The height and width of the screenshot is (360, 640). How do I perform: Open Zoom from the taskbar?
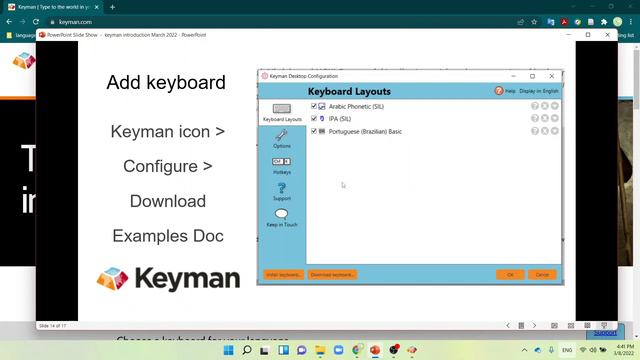pos(338,350)
